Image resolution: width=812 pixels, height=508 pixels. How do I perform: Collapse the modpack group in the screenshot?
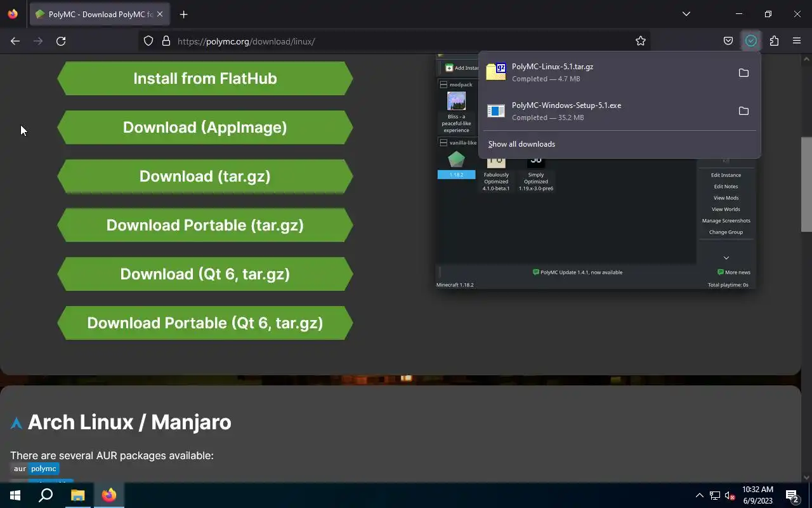[443, 84]
